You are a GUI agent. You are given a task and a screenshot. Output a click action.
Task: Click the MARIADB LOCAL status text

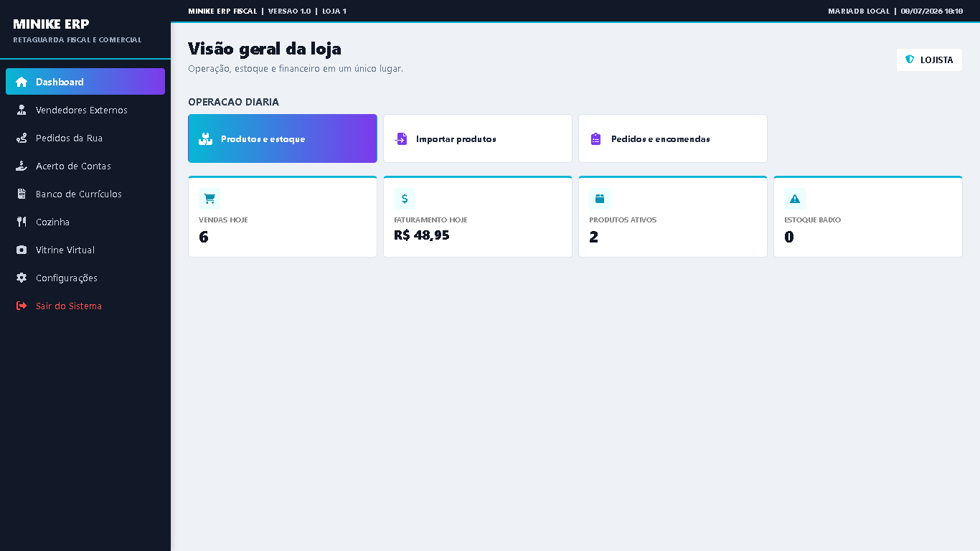[x=859, y=11]
